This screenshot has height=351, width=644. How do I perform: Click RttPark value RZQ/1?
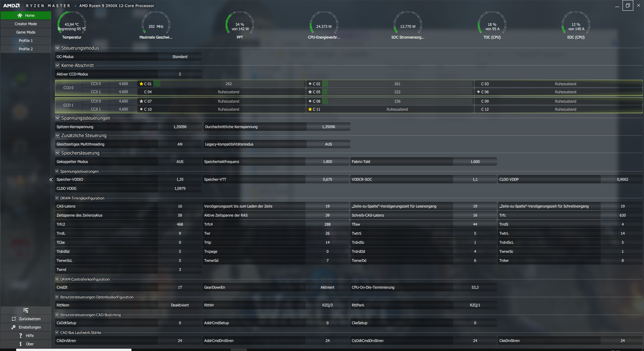pyautogui.click(x=475, y=305)
